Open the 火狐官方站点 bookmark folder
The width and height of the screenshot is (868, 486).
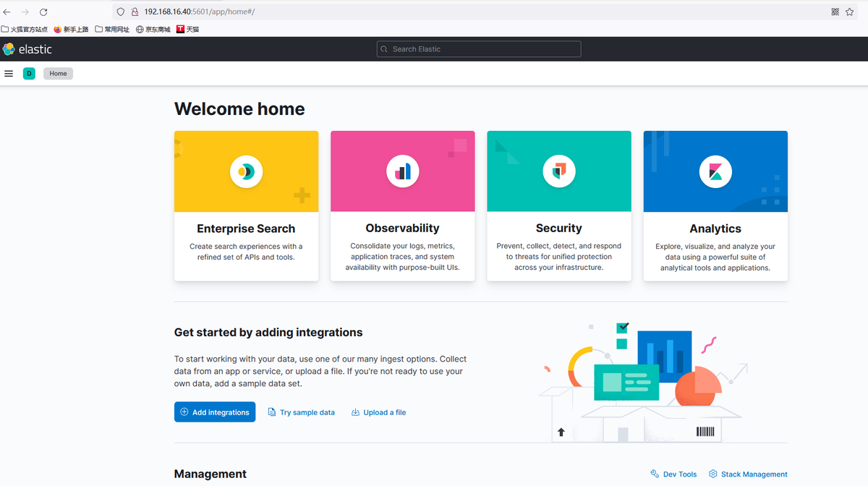tap(25, 30)
